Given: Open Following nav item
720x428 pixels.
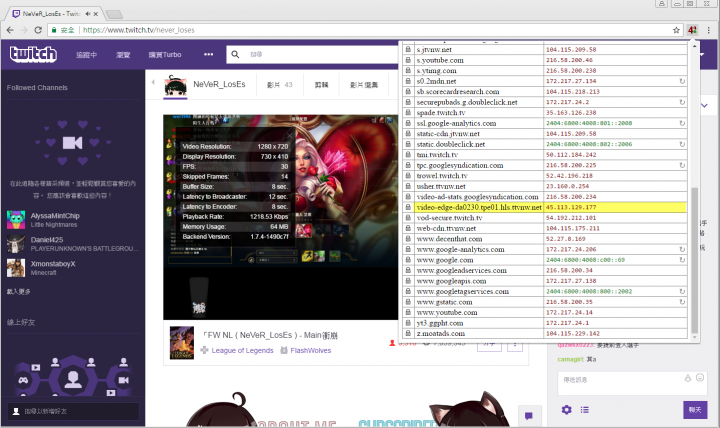Looking at the screenshot, I should click(x=86, y=55).
